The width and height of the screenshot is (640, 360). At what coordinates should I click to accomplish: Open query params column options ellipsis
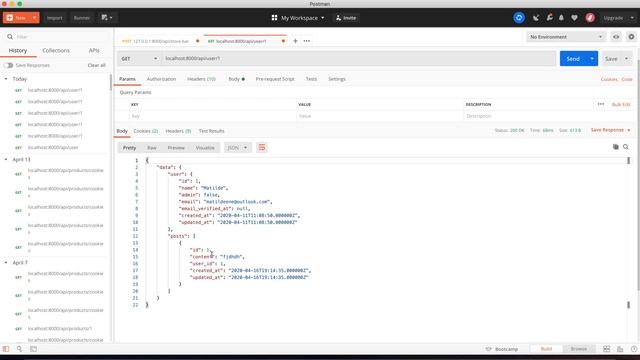pyautogui.click(x=601, y=104)
